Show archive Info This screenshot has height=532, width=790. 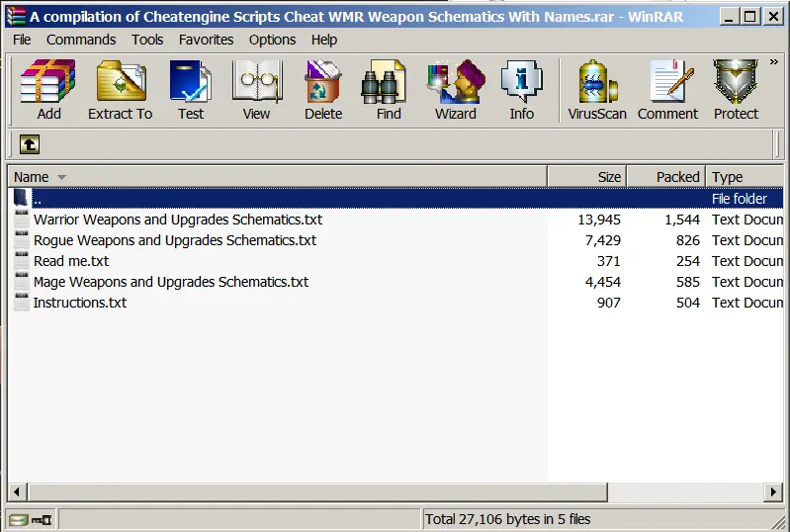[521, 90]
